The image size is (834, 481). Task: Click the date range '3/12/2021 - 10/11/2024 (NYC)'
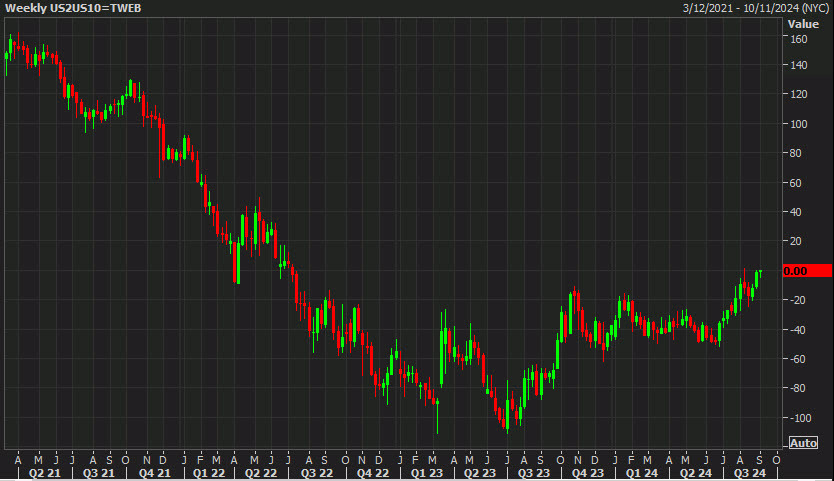click(x=756, y=8)
